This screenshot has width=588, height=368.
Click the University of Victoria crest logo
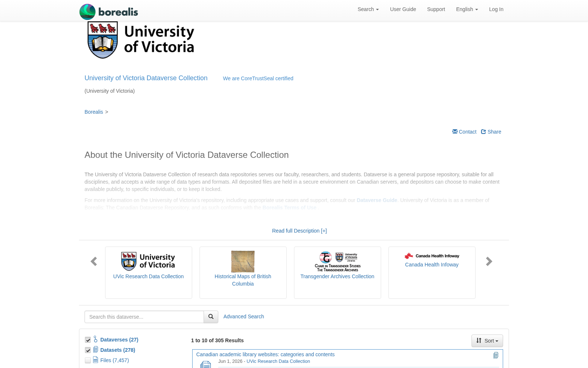(x=141, y=40)
